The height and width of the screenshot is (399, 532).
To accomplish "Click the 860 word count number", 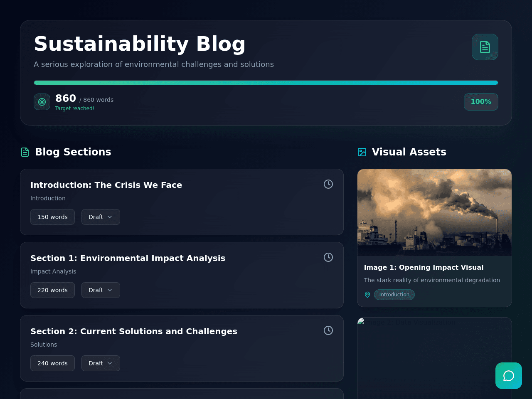I will tap(66, 99).
